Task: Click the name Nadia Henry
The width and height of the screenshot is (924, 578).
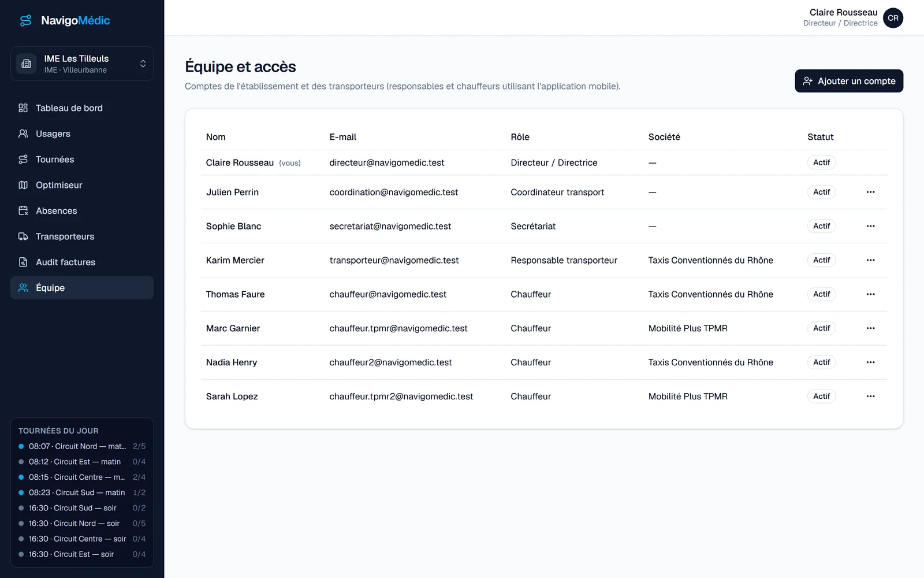Action: coord(232,362)
